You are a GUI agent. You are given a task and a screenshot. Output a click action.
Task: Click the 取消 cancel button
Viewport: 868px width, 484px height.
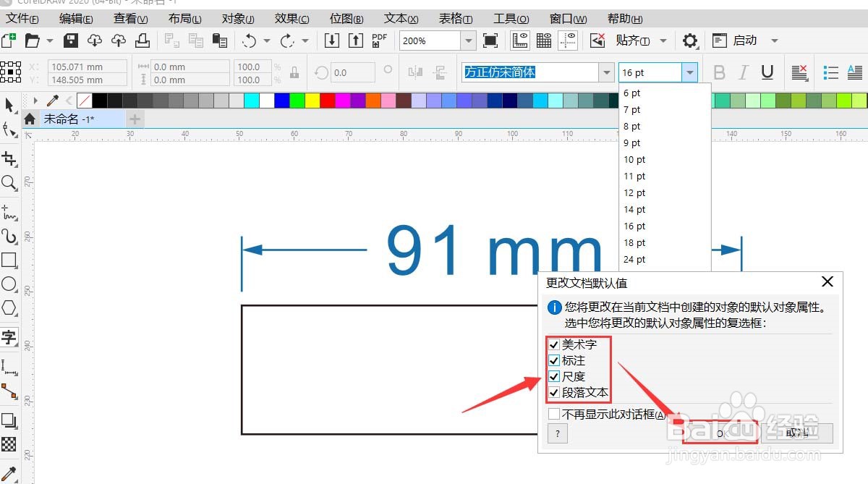pyautogui.click(x=798, y=433)
